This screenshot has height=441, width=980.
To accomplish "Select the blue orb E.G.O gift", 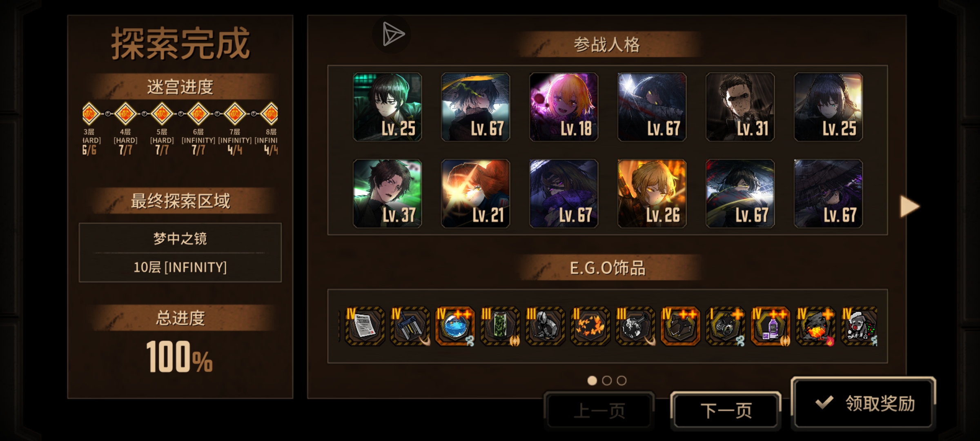I will [x=455, y=326].
